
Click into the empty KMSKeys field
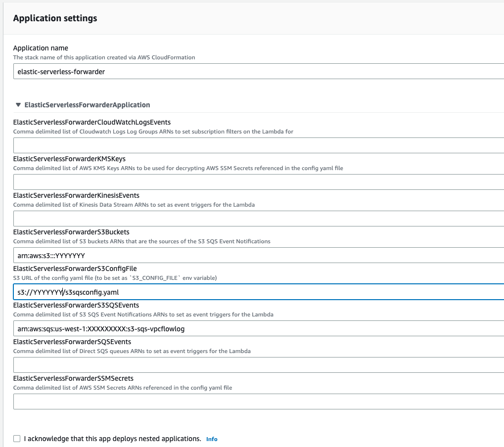click(x=257, y=182)
